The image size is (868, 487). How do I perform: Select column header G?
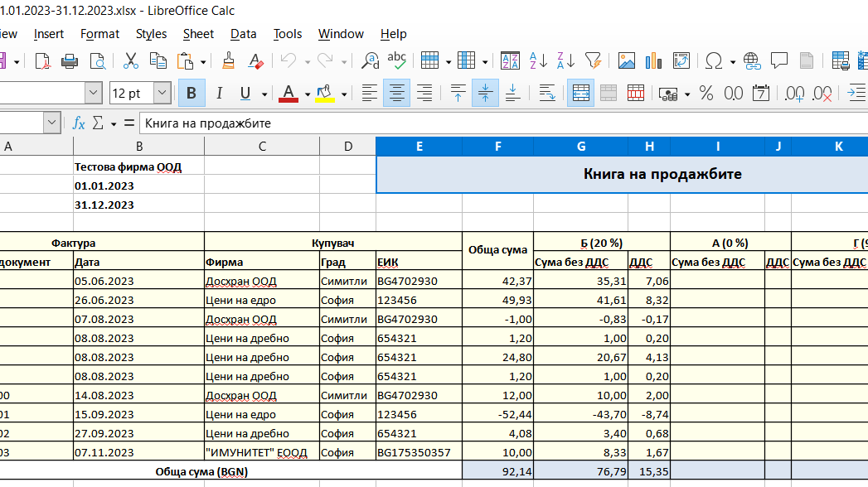click(x=580, y=147)
